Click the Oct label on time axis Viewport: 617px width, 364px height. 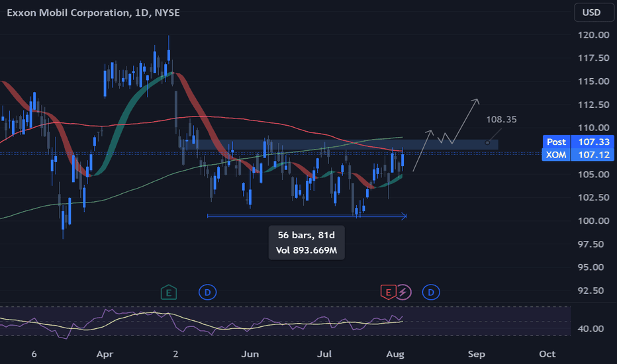pyautogui.click(x=547, y=354)
